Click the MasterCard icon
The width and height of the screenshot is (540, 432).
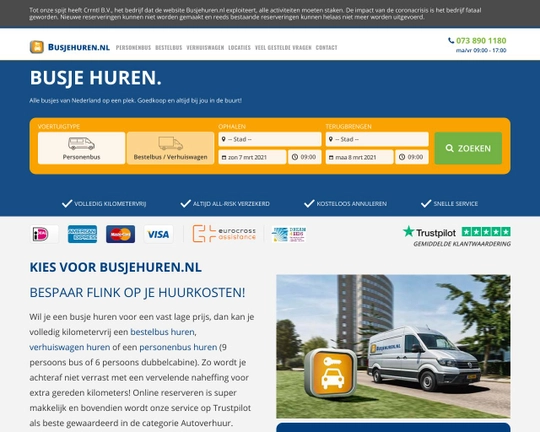[121, 234]
